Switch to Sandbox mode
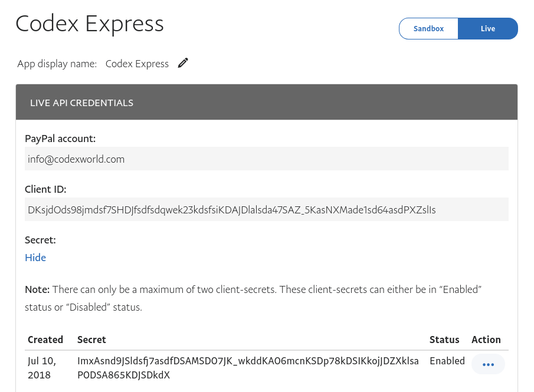Screen dimensions: 534x392 [428, 28]
